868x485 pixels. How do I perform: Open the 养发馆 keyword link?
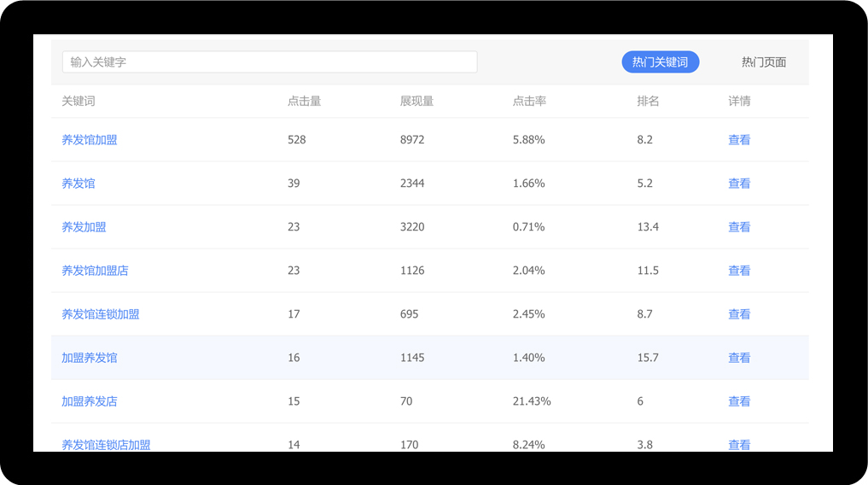coord(79,184)
